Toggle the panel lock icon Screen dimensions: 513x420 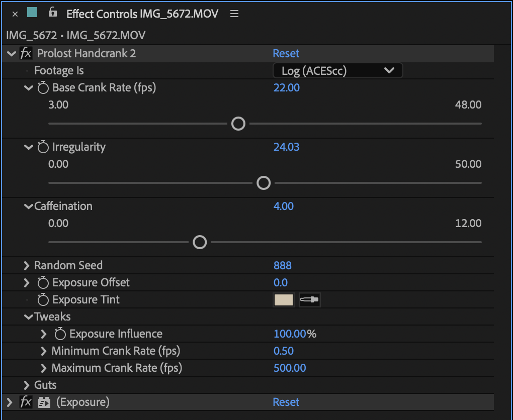pyautogui.click(x=52, y=12)
